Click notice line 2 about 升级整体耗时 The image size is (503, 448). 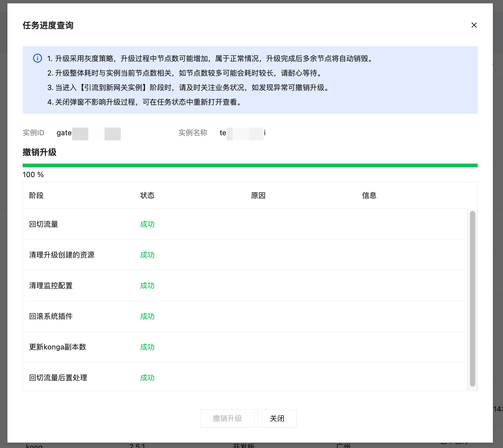click(x=185, y=73)
